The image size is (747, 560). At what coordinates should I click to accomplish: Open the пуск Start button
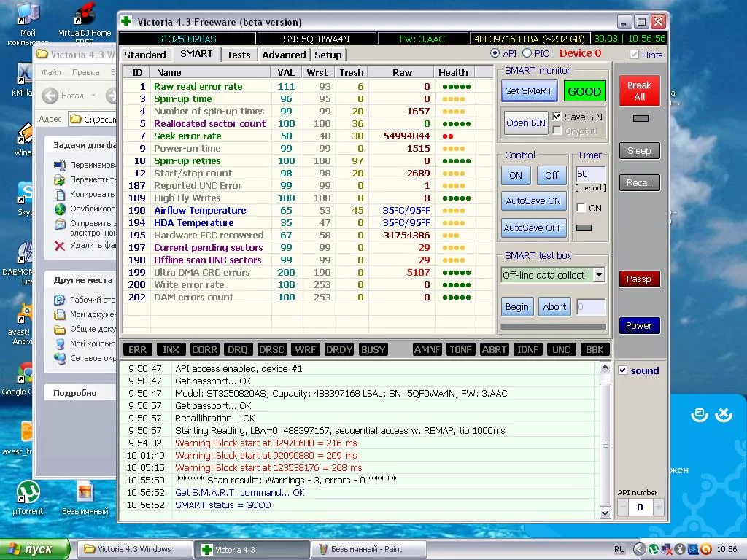tap(34, 549)
